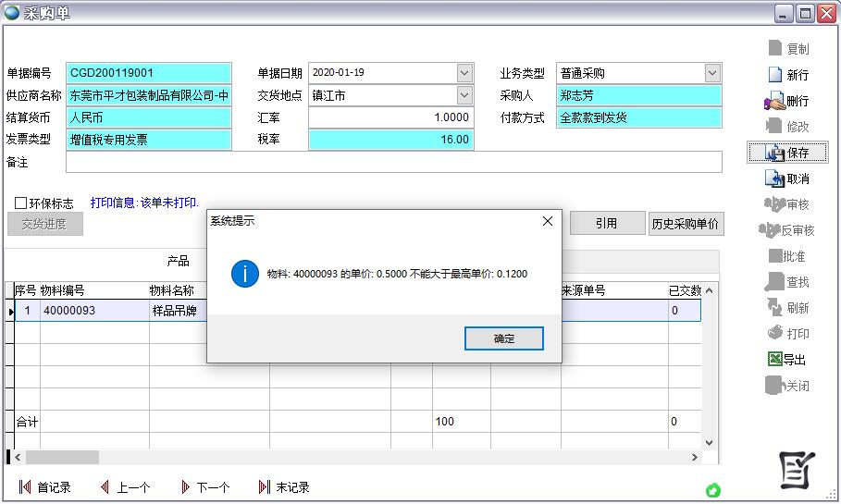Click the 保存 (save) icon button
This screenshot has width=841, height=504.
pyautogui.click(x=786, y=153)
